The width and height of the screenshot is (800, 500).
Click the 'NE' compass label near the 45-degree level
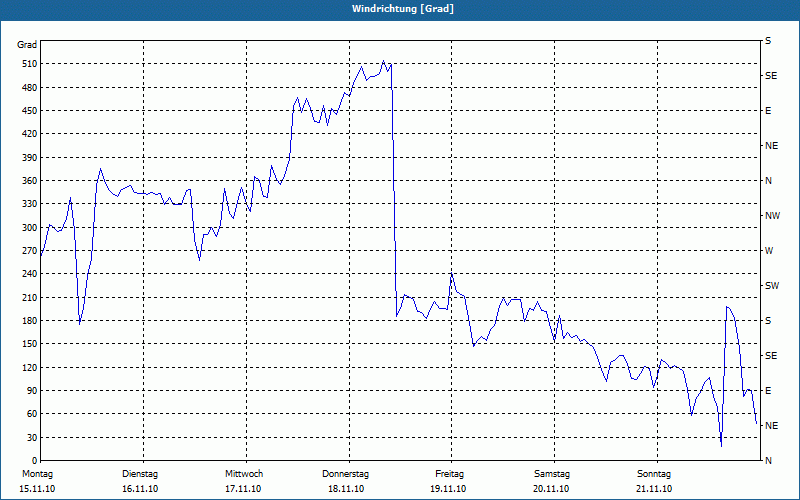click(x=771, y=426)
